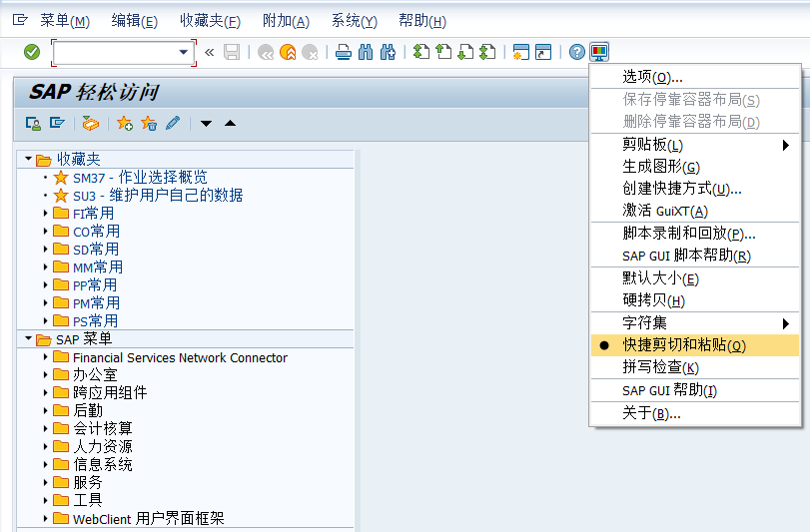Click the Find binoculars icon
This screenshot has width=810, height=532.
click(366, 52)
